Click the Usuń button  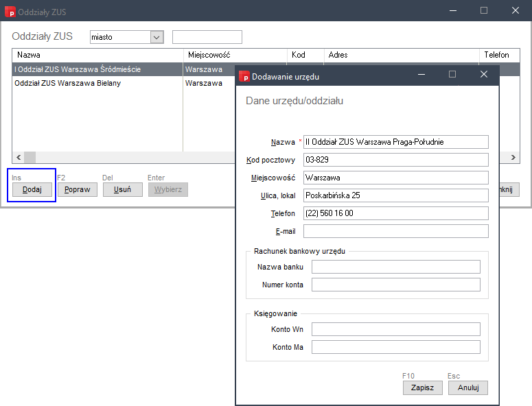tap(122, 189)
